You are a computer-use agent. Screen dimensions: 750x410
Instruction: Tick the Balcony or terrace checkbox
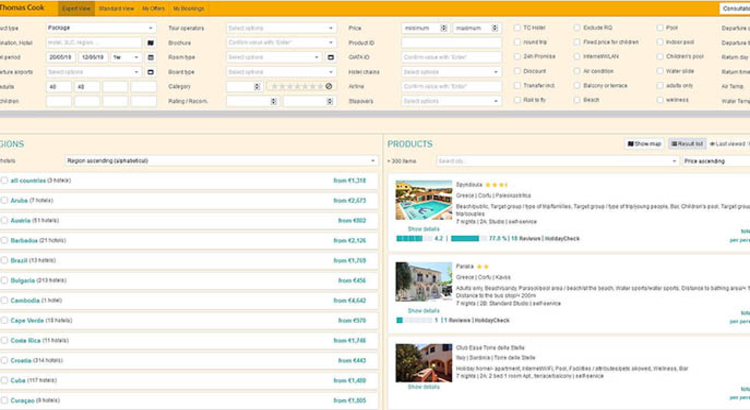[577, 86]
